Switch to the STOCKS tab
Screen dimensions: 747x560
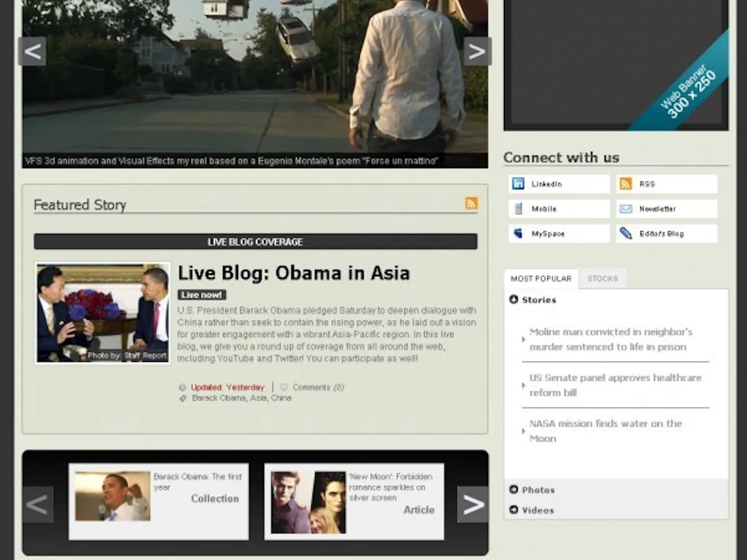(603, 279)
